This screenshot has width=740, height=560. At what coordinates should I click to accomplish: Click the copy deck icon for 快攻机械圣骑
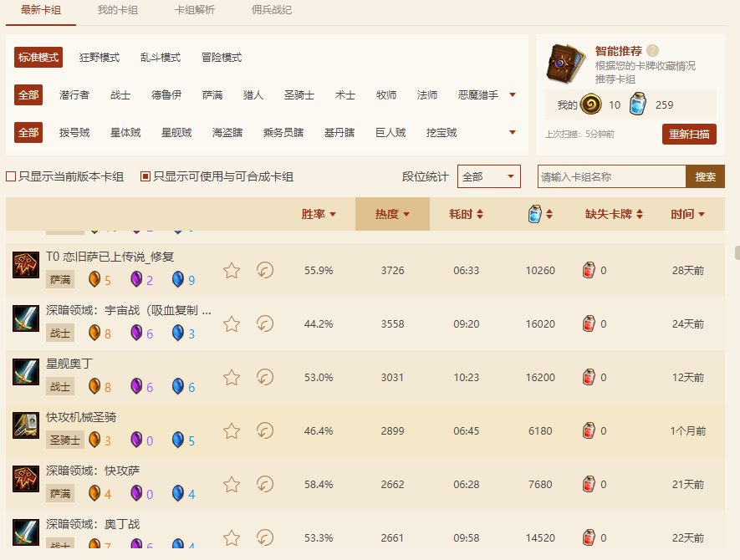click(265, 430)
